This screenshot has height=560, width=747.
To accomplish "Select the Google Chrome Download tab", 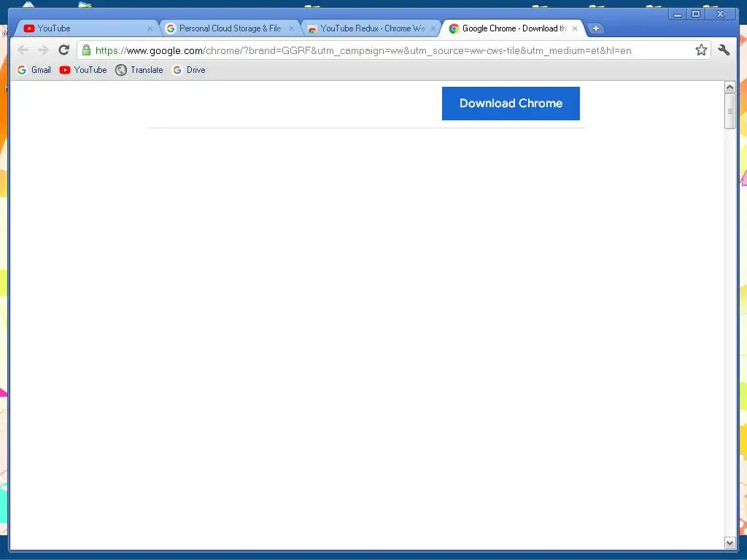I will [513, 28].
